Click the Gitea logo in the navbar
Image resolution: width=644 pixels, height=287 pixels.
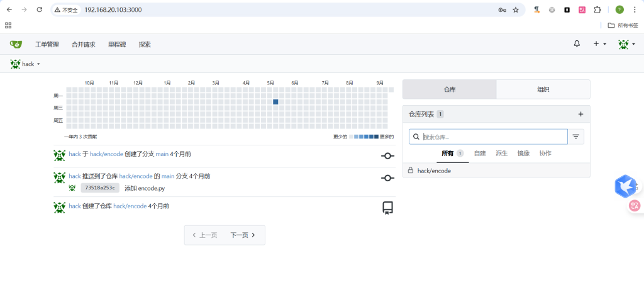pyautogui.click(x=16, y=44)
